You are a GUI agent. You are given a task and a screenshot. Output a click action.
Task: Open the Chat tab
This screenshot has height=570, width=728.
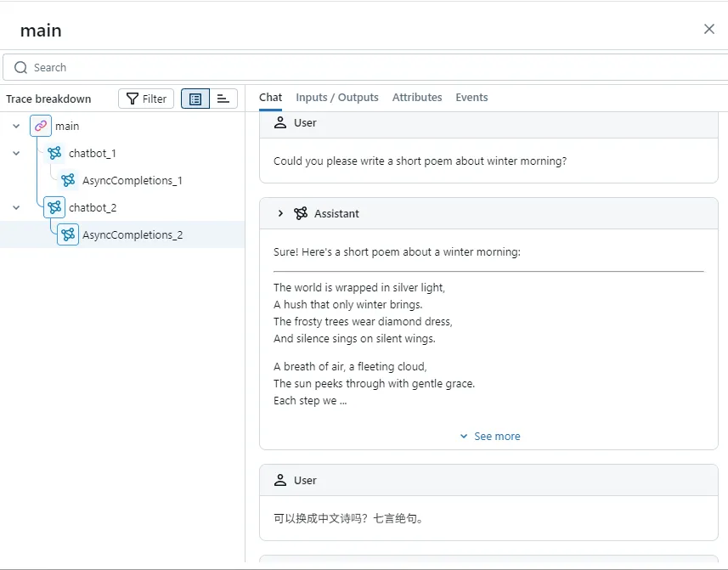click(270, 98)
